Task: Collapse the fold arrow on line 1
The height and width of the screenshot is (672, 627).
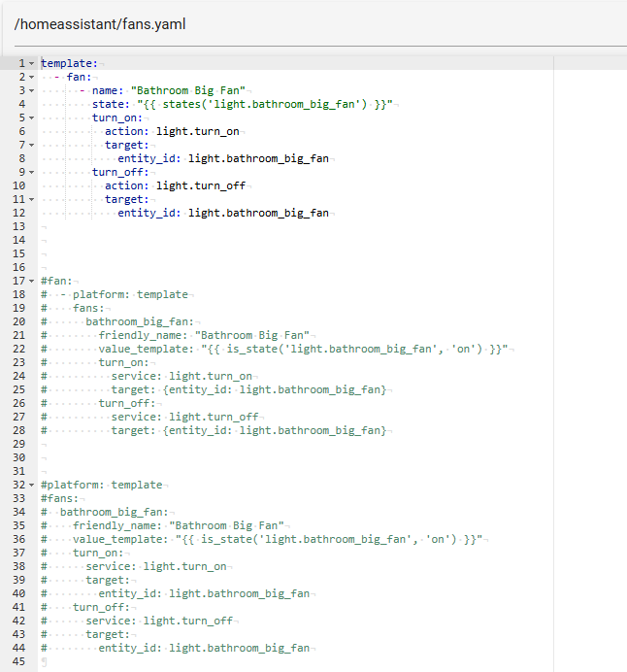Action: (32, 63)
